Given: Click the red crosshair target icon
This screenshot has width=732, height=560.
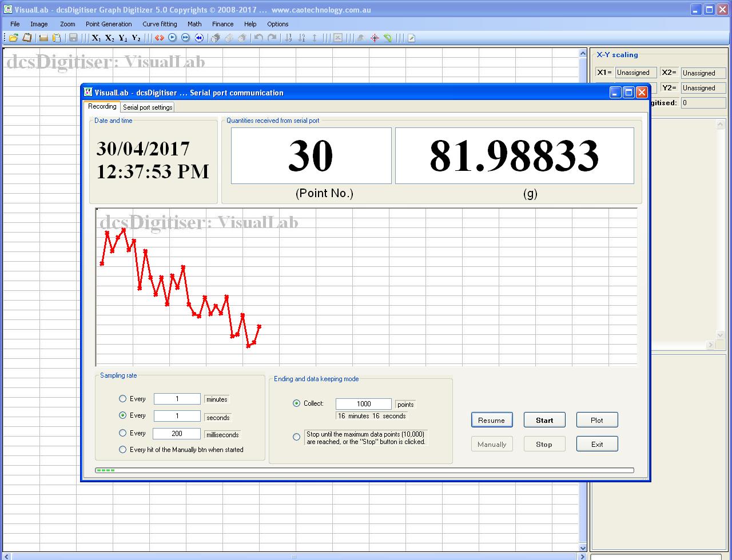Looking at the screenshot, I should [375, 38].
